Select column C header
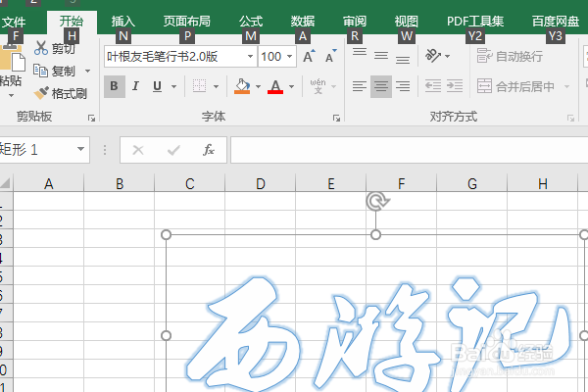Viewport: 588px width, 392px height. (190, 183)
